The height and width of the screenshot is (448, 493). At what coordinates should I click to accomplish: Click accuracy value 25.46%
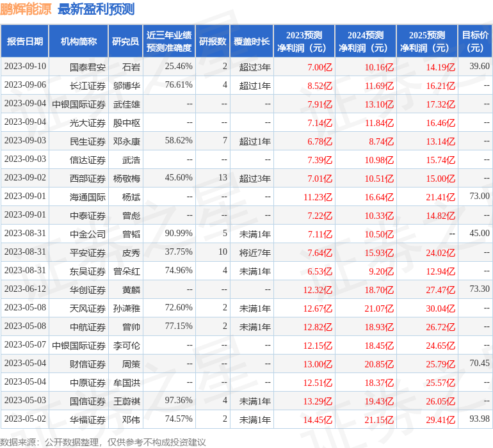pyautogui.click(x=179, y=66)
